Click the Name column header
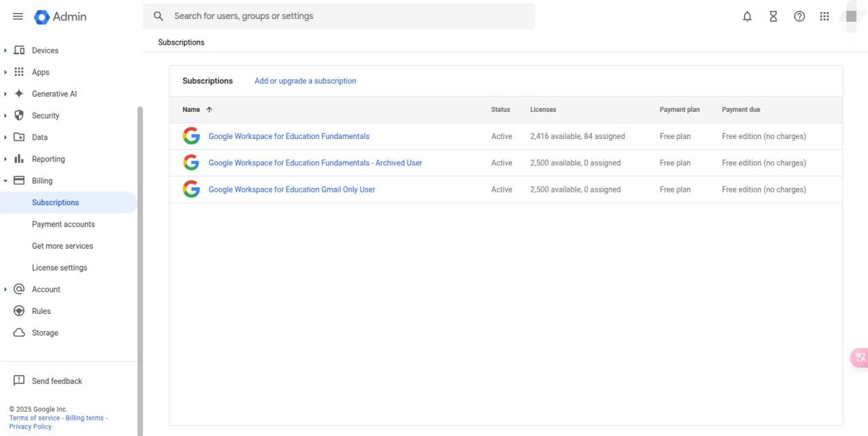 pyautogui.click(x=191, y=109)
